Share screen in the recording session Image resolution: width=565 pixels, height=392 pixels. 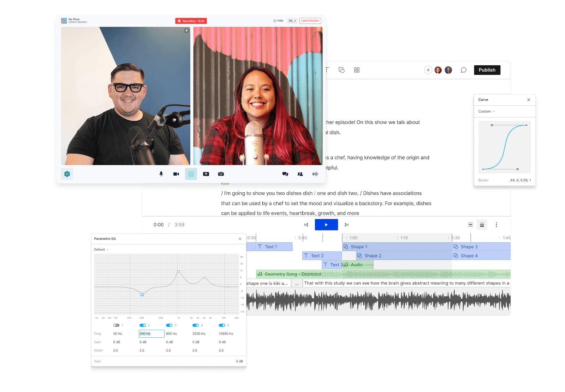pos(206,174)
